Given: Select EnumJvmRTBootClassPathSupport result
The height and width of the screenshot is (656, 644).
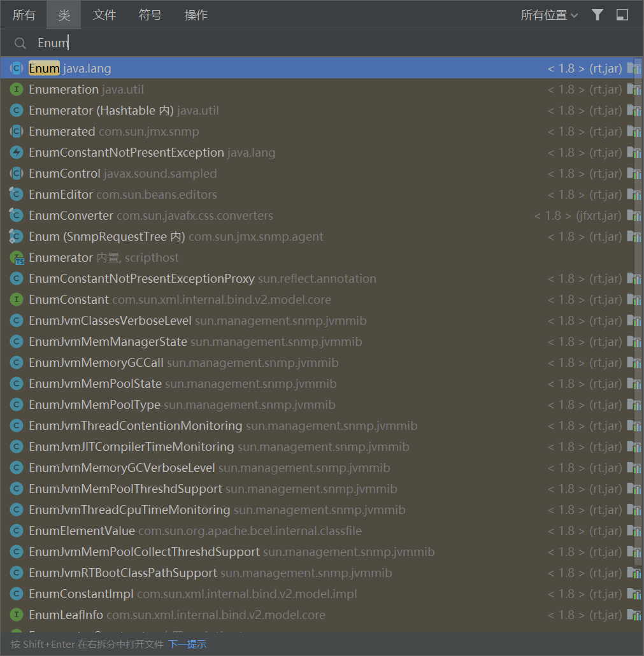Looking at the screenshot, I should 322,573.
